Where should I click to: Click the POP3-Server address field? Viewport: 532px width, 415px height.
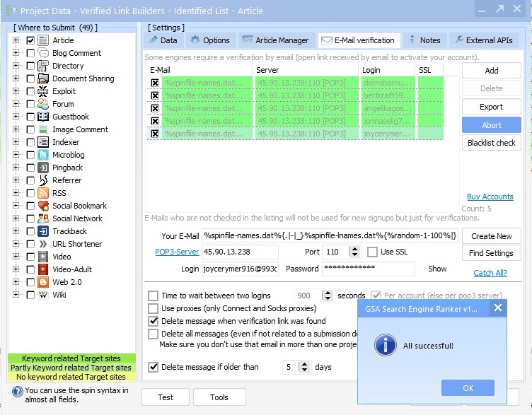point(240,252)
